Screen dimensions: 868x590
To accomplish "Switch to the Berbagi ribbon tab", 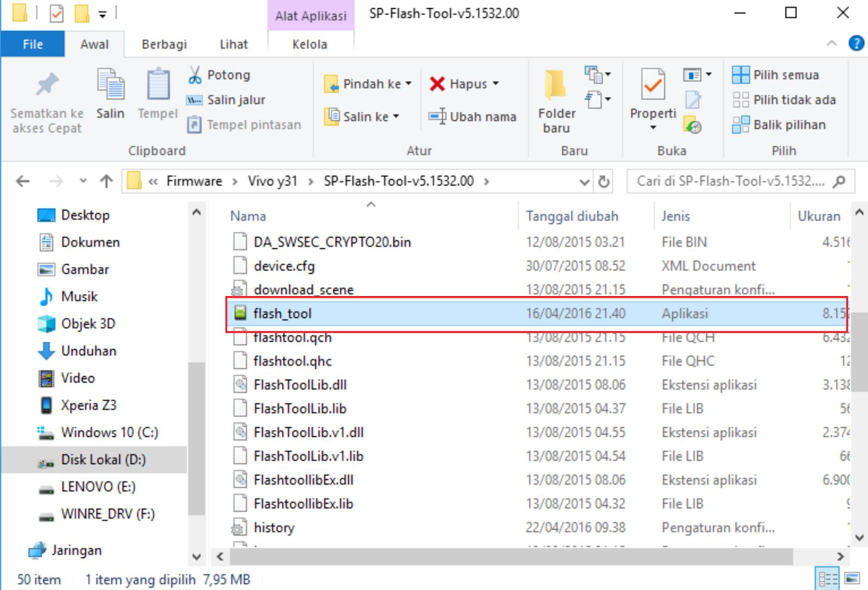I will click(164, 44).
